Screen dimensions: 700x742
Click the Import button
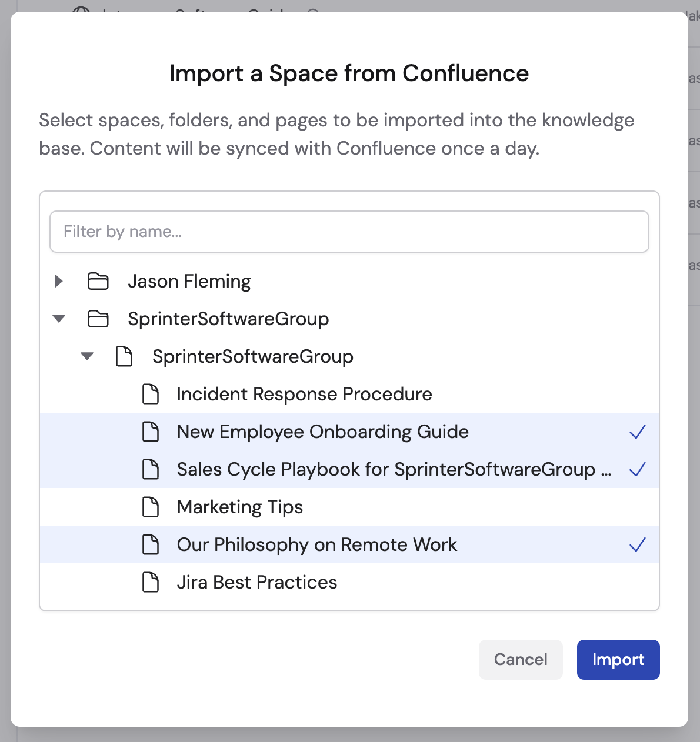(618, 659)
